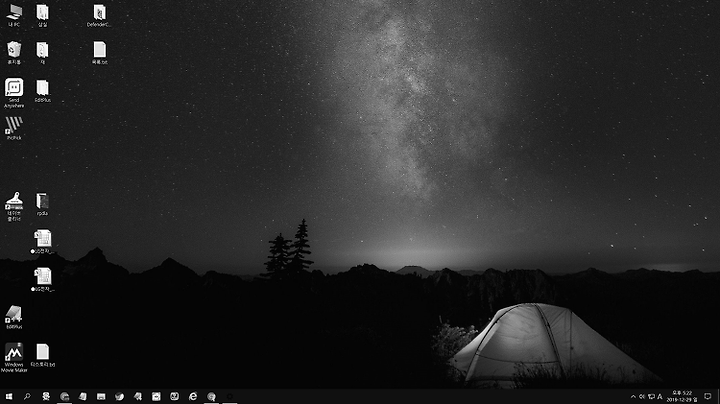Select the 목록.txt text file
This screenshot has height=404, width=720.
[x=99, y=52]
